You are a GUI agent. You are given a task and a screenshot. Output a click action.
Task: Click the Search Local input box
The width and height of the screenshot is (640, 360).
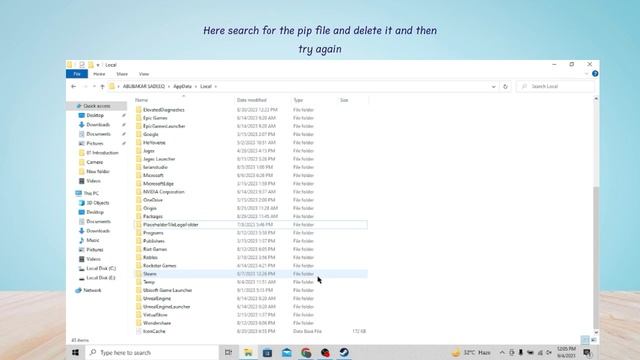(x=556, y=87)
